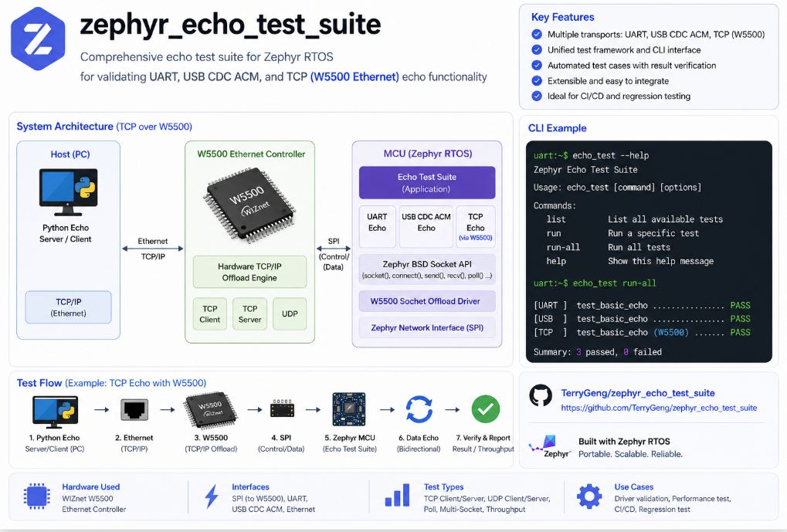The width and height of the screenshot is (787, 532).
Task: Open the https://github.com/TerryGeng/zephyr_echo_test_suite URL
Action: pyautogui.click(x=659, y=408)
